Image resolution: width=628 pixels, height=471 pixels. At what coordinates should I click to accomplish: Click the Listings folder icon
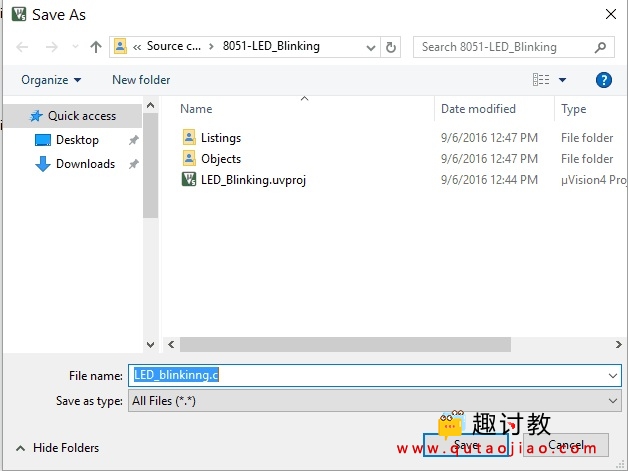[189, 137]
